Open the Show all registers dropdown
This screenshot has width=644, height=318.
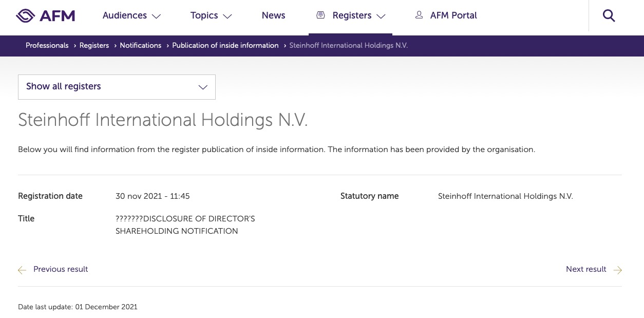tap(117, 87)
